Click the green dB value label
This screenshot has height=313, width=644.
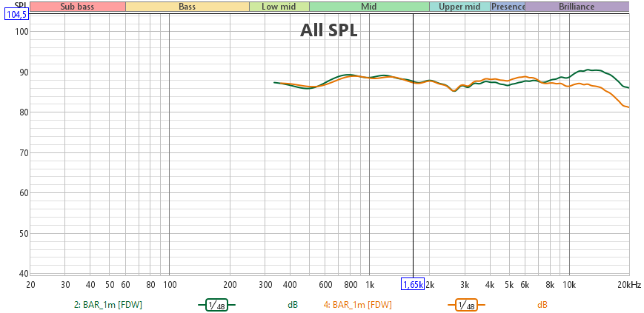293,304
